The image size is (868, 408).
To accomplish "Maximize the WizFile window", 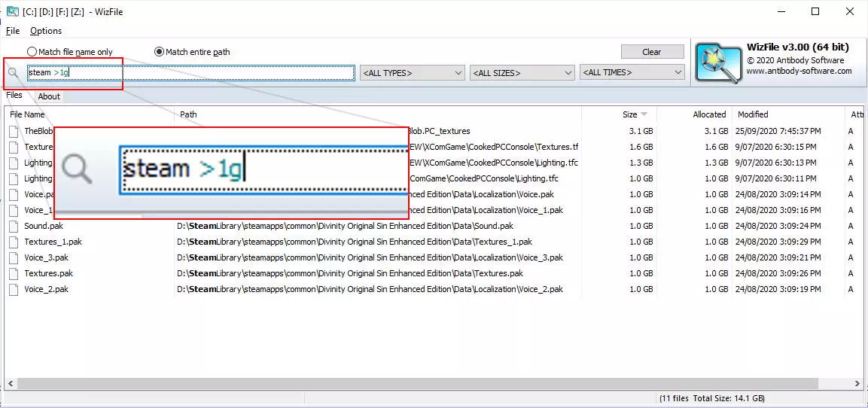I will tap(815, 11).
